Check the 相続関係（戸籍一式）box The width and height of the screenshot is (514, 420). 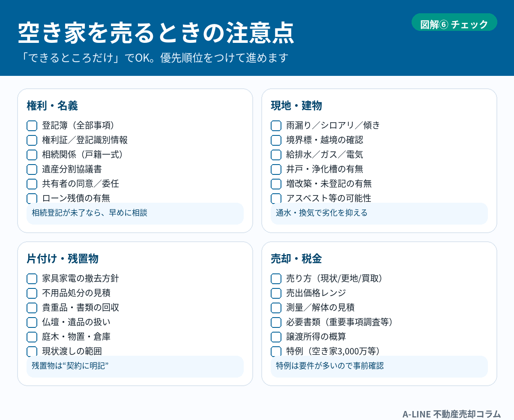[x=32, y=155]
